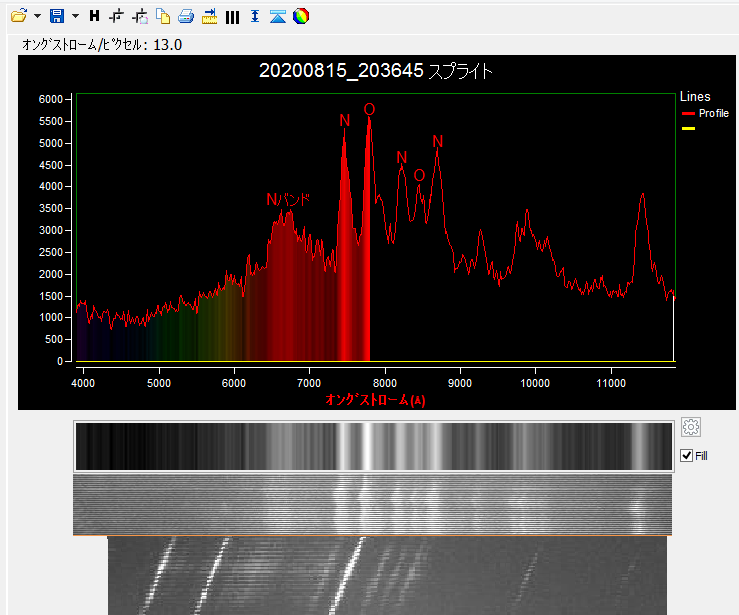Viewport: 739px width, 615px height.
Task: Click the striped raw spectrum image strip
Action: point(372,505)
